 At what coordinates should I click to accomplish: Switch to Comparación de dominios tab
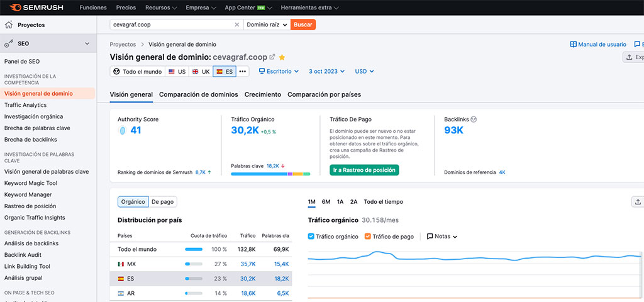198,94
